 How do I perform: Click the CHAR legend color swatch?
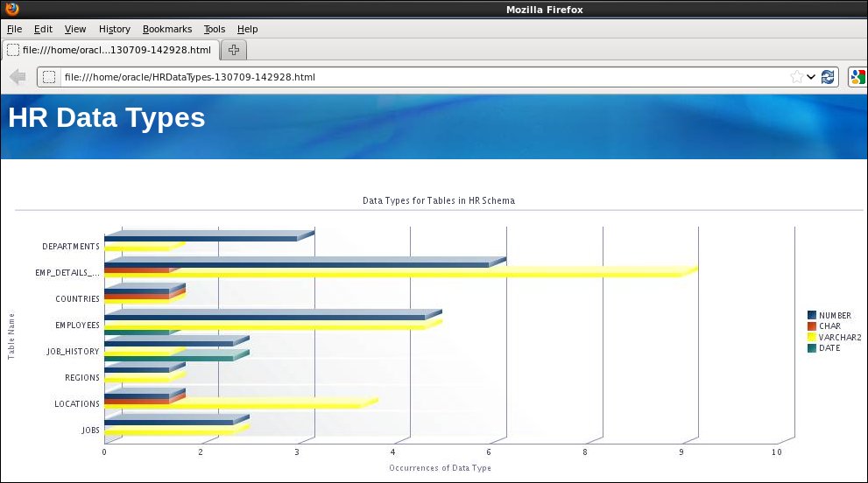pos(812,326)
